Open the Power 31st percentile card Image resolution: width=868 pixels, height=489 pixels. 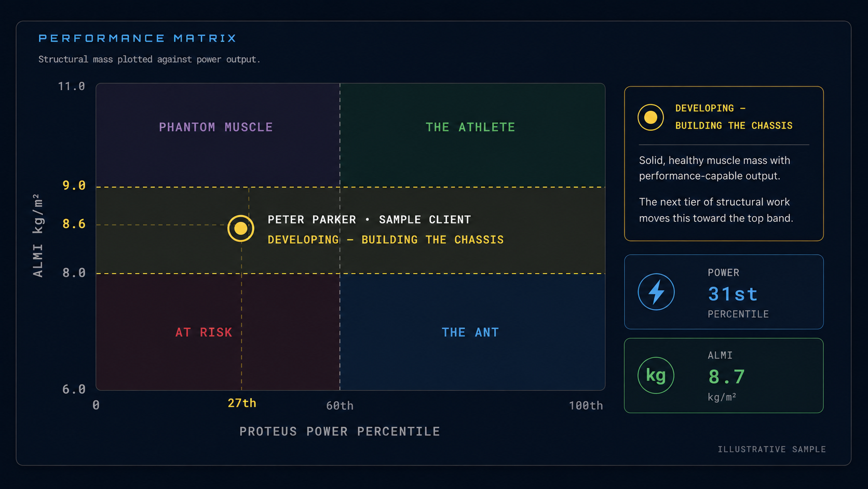[x=724, y=292]
